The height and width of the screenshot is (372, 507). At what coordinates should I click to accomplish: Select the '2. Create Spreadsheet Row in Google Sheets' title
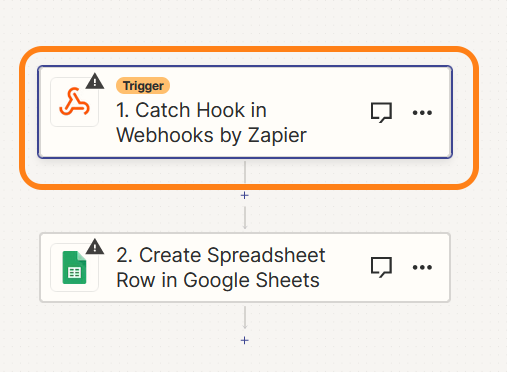221,268
